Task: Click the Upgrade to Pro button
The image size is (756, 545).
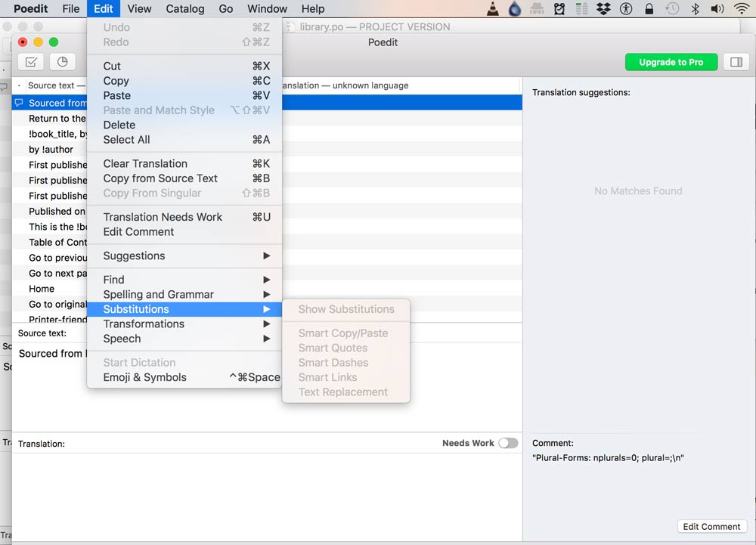Action: (671, 62)
